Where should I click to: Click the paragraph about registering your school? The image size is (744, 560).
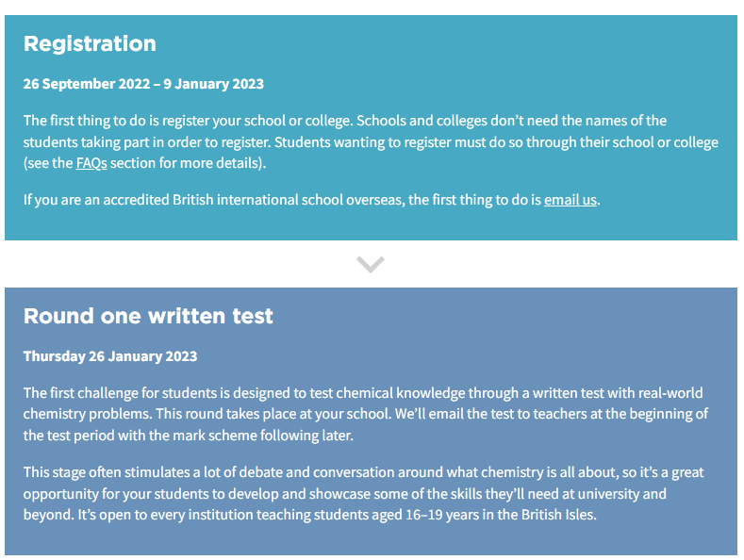click(371, 142)
